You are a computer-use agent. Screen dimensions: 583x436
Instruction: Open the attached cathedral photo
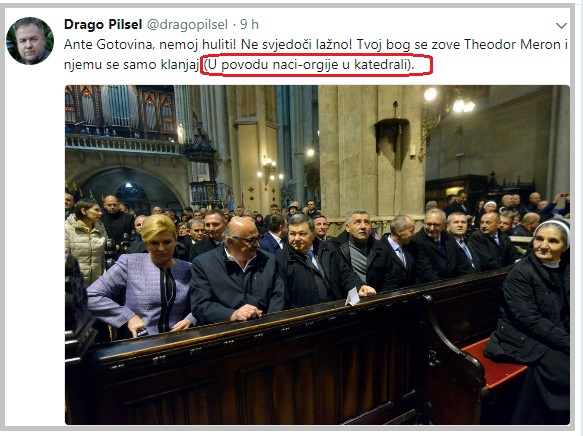pyautogui.click(x=317, y=255)
